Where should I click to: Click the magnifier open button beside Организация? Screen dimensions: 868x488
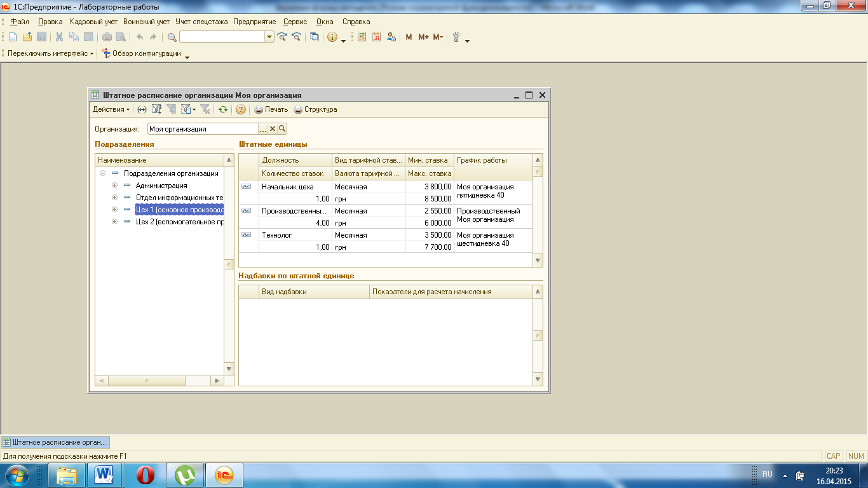click(x=282, y=129)
